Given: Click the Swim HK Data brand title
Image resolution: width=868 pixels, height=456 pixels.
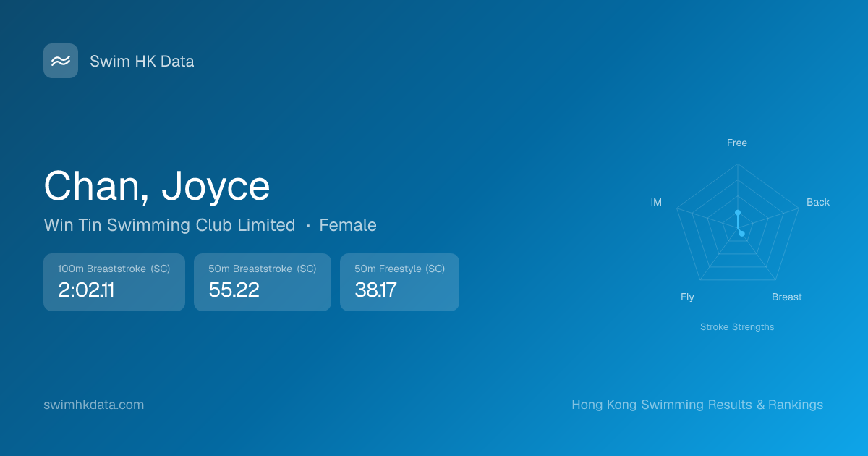Looking at the screenshot, I should point(142,62).
